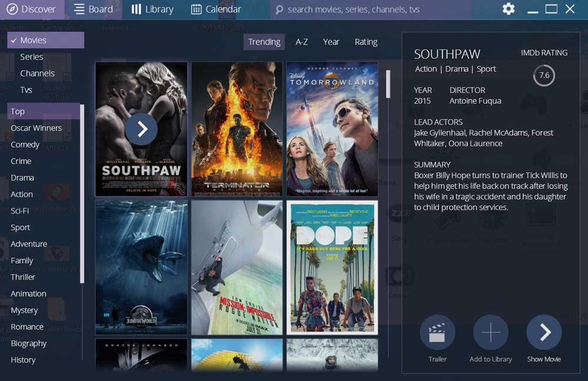Image resolution: width=588 pixels, height=381 pixels.
Task: Select the Channels category
Action: point(37,73)
